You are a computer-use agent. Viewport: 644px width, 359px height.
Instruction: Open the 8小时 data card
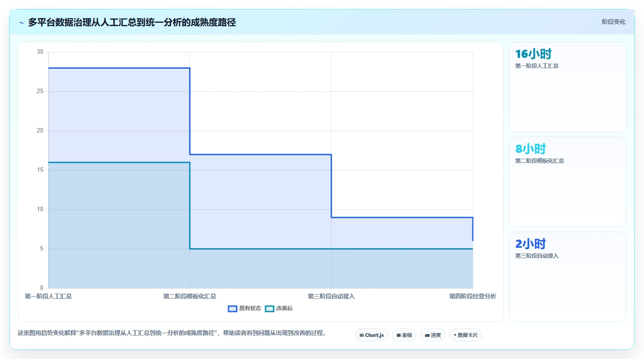coord(568,182)
